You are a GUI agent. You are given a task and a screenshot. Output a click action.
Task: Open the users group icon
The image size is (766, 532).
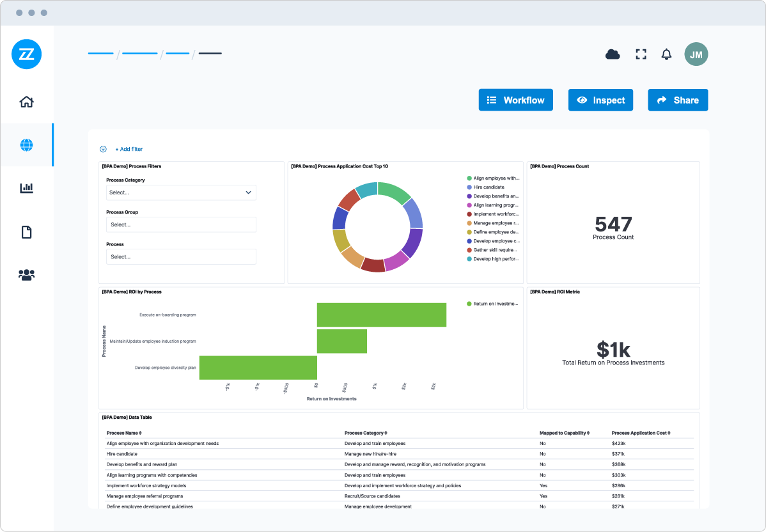coord(26,275)
